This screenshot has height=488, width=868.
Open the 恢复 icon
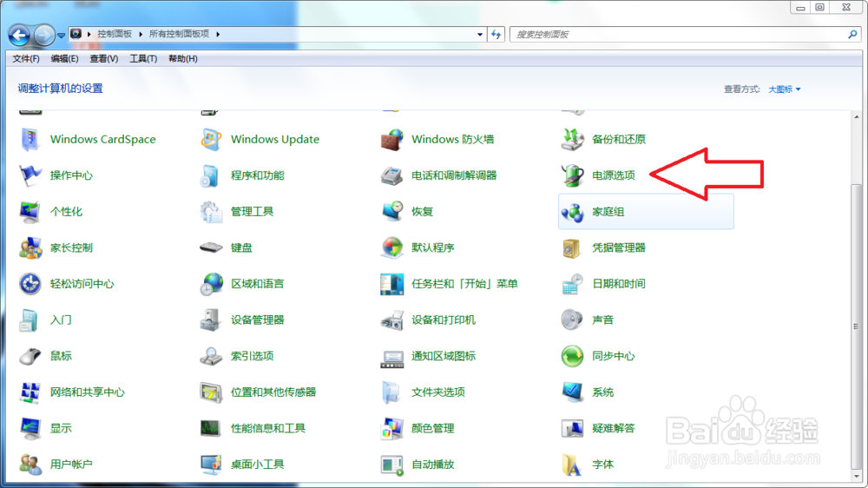[392, 212]
